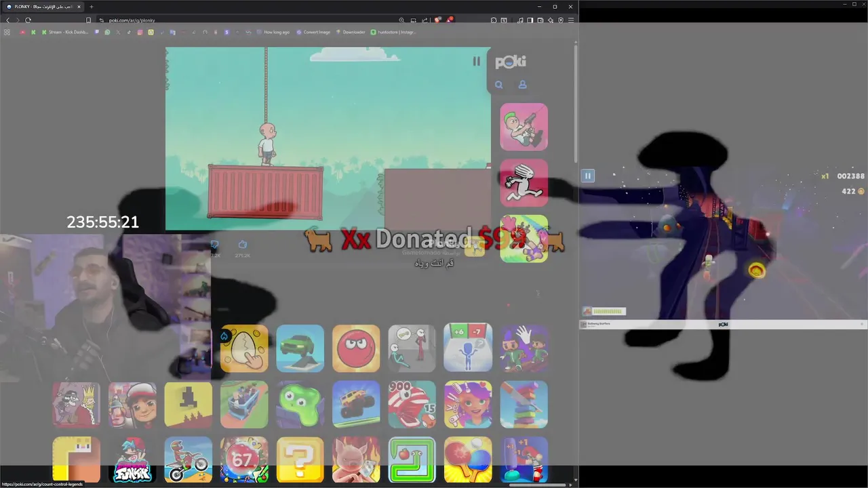
Task: Open the Stream - Kick Dashboard bookmark
Action: (x=65, y=32)
